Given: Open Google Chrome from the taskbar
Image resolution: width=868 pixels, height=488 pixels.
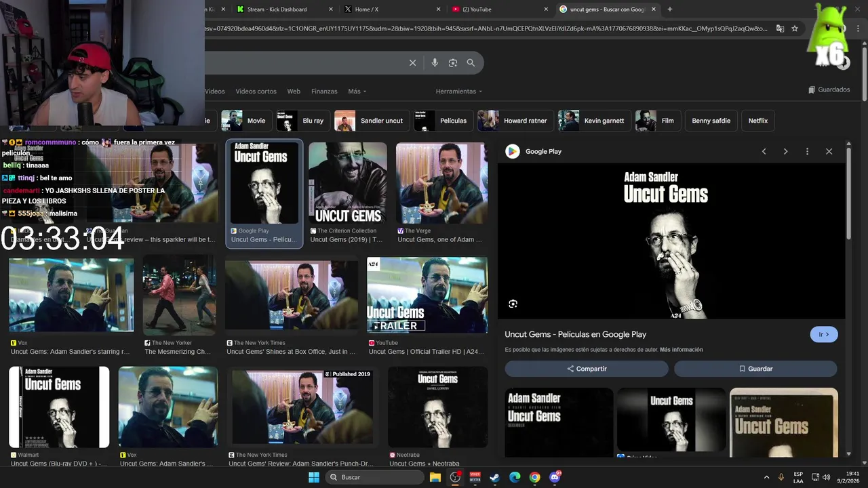Looking at the screenshot, I should tap(534, 477).
